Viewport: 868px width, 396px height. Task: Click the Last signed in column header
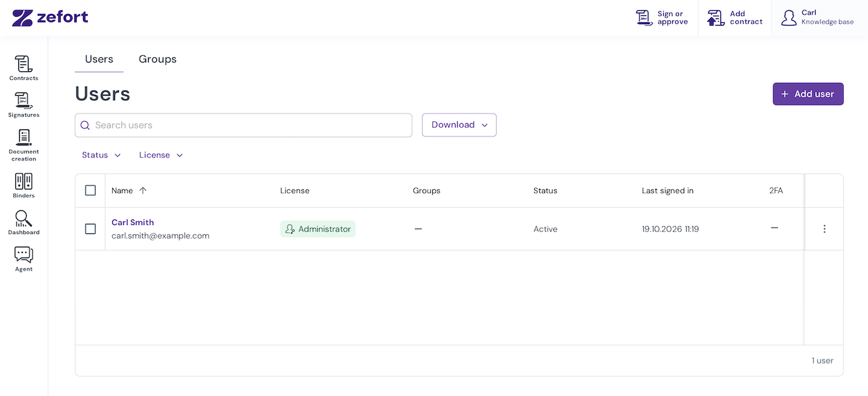click(x=668, y=191)
